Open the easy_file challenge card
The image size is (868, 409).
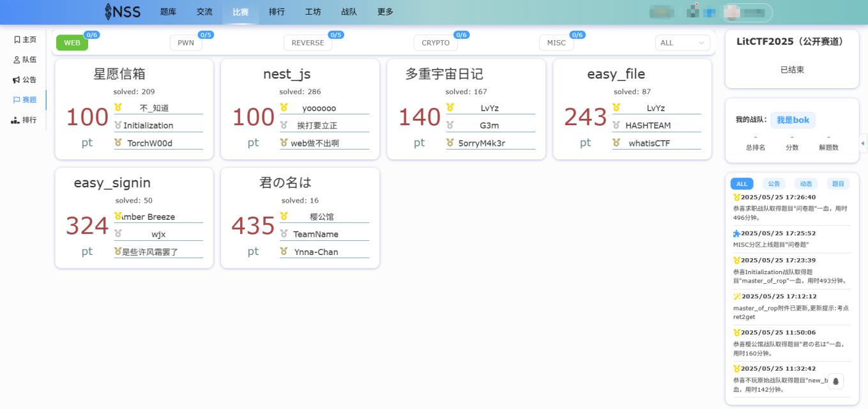pyautogui.click(x=632, y=109)
